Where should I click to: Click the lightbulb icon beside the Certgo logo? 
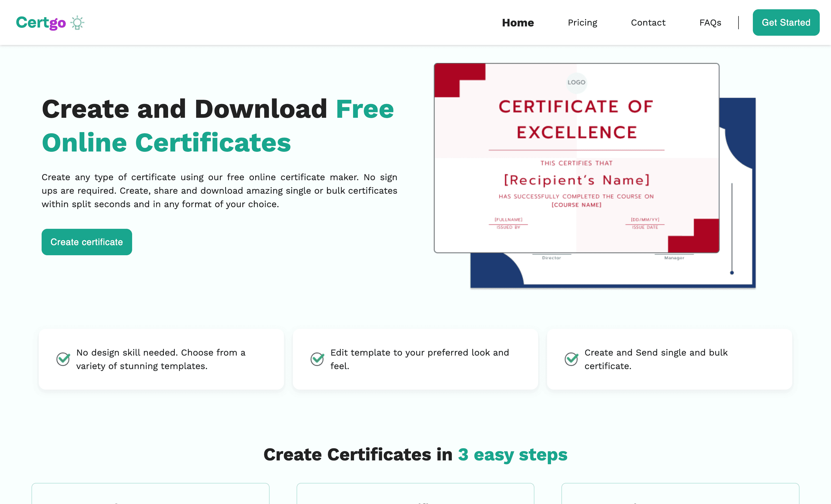(x=78, y=22)
